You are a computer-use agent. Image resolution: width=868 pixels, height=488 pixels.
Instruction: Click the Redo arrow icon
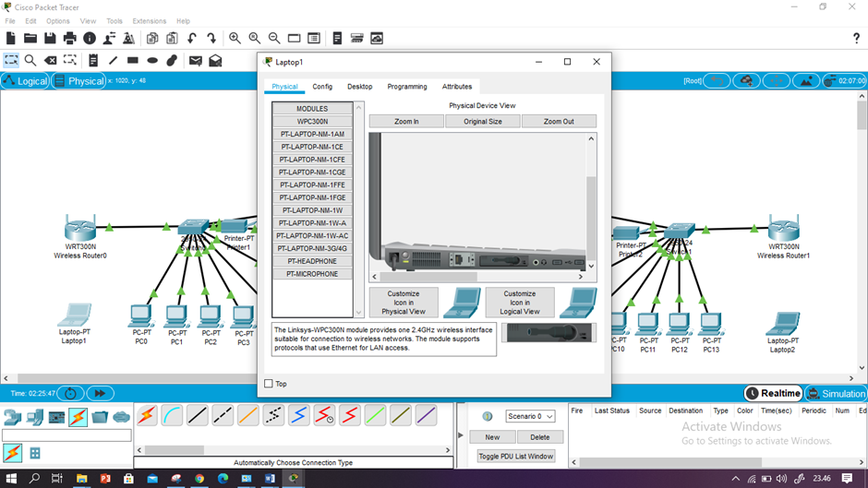(x=211, y=38)
